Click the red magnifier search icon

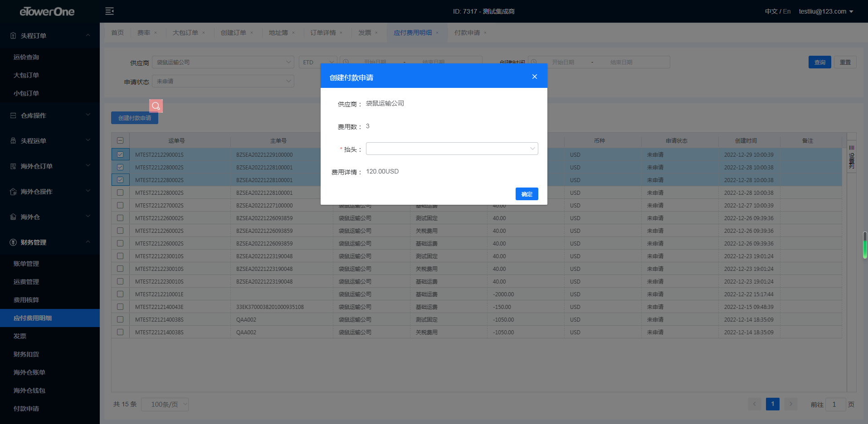coord(156,106)
